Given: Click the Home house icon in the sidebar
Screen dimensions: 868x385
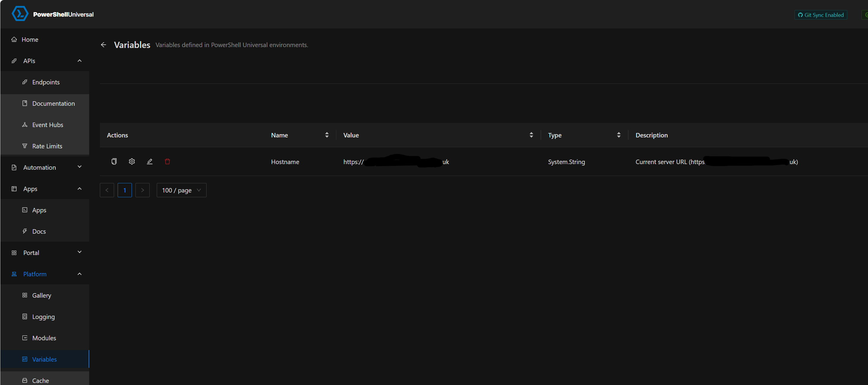Looking at the screenshot, I should coord(14,39).
